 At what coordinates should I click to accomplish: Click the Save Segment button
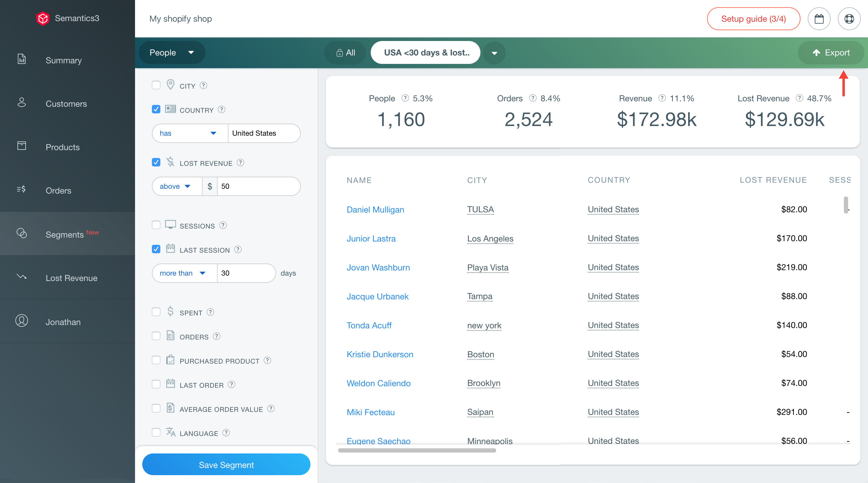[226, 465]
